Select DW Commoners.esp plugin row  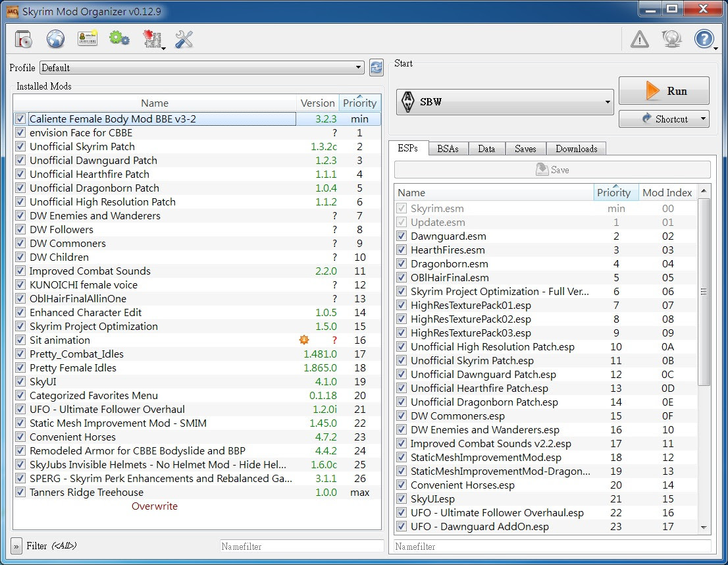click(546, 416)
